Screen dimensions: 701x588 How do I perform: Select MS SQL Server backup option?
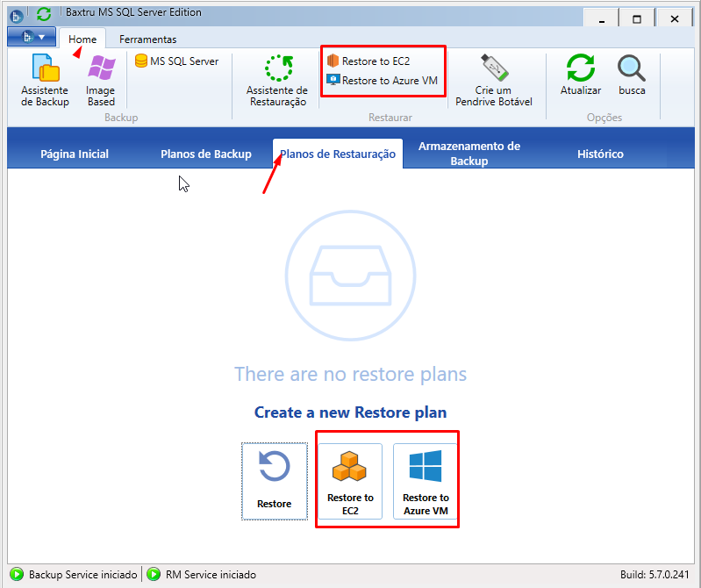pos(177,61)
